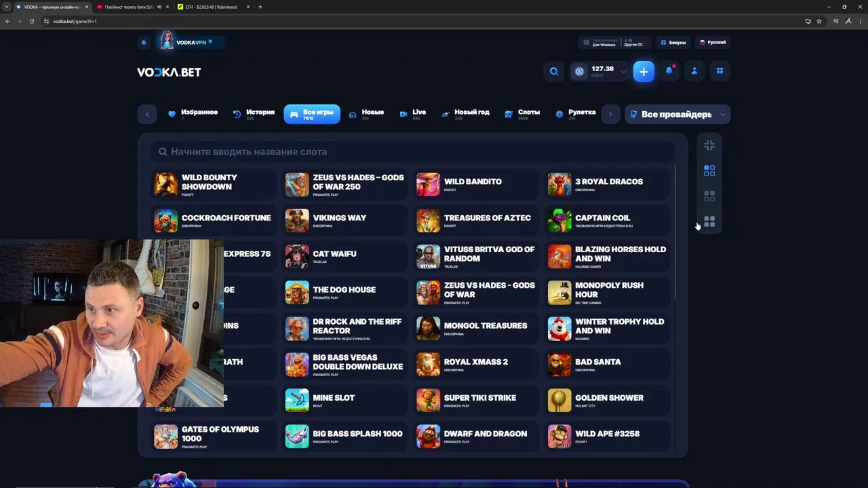The height and width of the screenshot is (488, 868).
Task: Reload the page in browser toolbar
Action: coord(32,21)
